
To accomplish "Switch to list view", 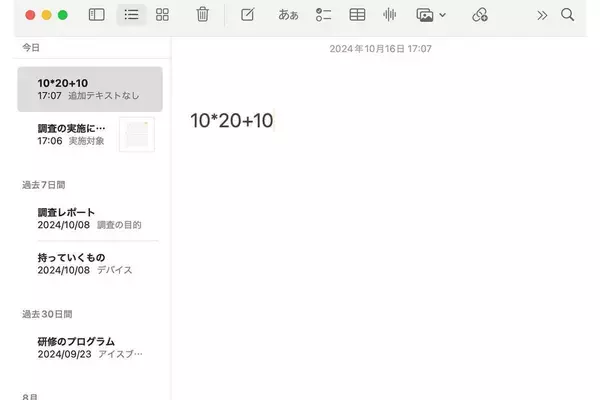I will [x=131, y=15].
